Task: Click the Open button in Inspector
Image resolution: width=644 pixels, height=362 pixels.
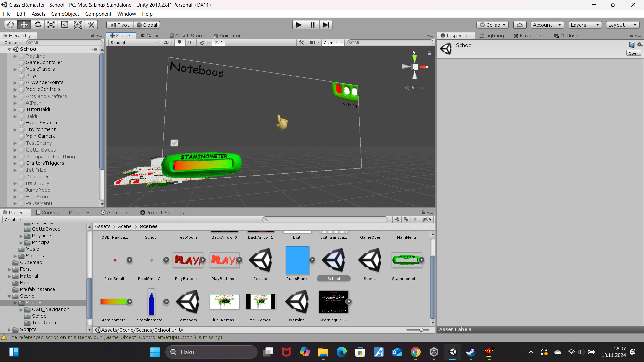Action: point(633,53)
